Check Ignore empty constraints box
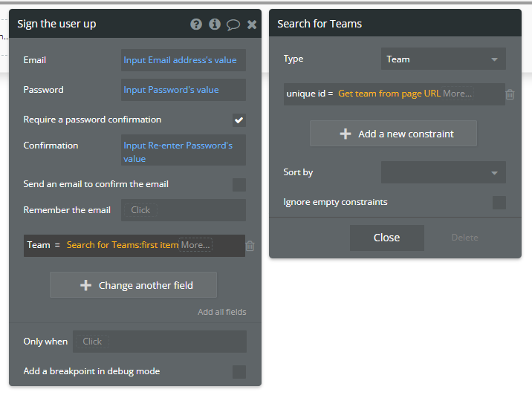532x395 pixels. (499, 202)
